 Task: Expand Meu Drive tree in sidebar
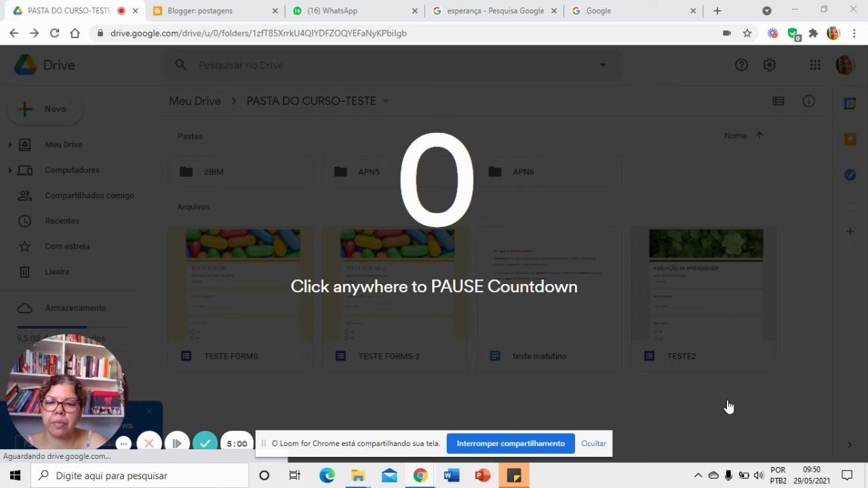[x=9, y=144]
